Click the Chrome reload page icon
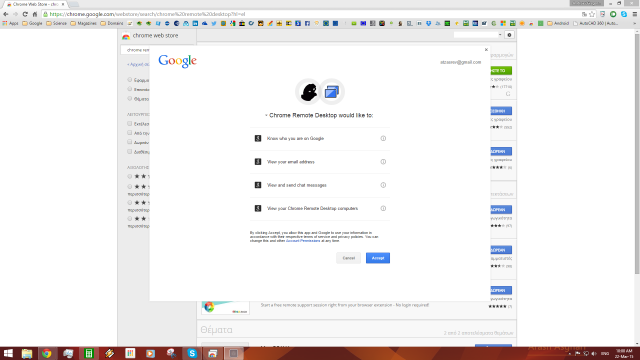The height and width of the screenshot is (360, 640). [x=25, y=14]
